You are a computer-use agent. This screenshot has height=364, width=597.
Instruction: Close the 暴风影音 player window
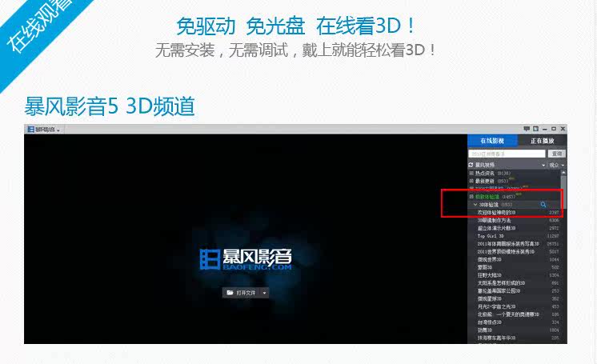tap(563, 129)
